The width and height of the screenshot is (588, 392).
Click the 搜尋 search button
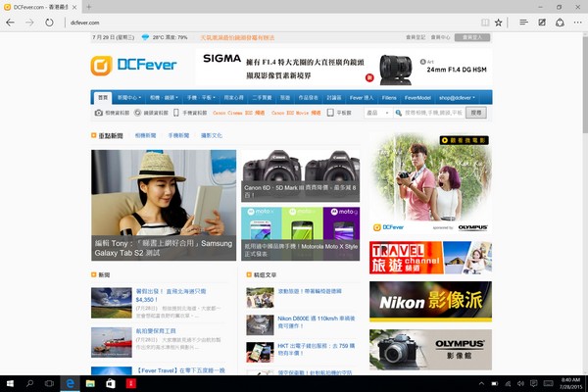point(476,113)
